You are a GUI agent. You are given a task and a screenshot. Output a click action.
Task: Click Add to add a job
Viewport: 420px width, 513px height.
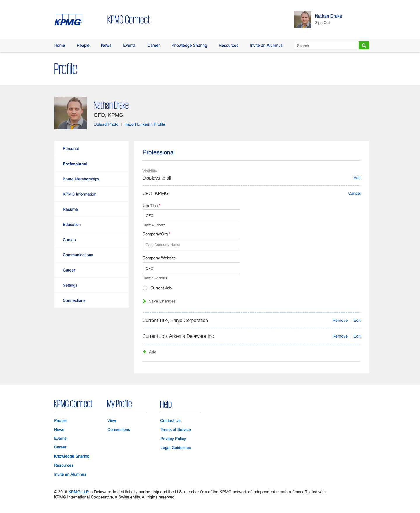tap(153, 352)
